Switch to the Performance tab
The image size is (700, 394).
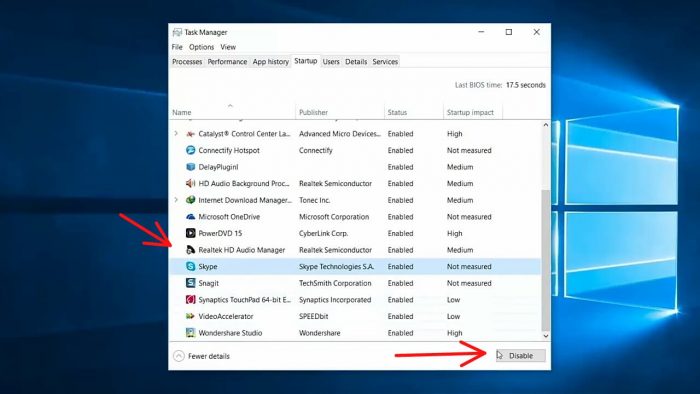pyautogui.click(x=227, y=62)
